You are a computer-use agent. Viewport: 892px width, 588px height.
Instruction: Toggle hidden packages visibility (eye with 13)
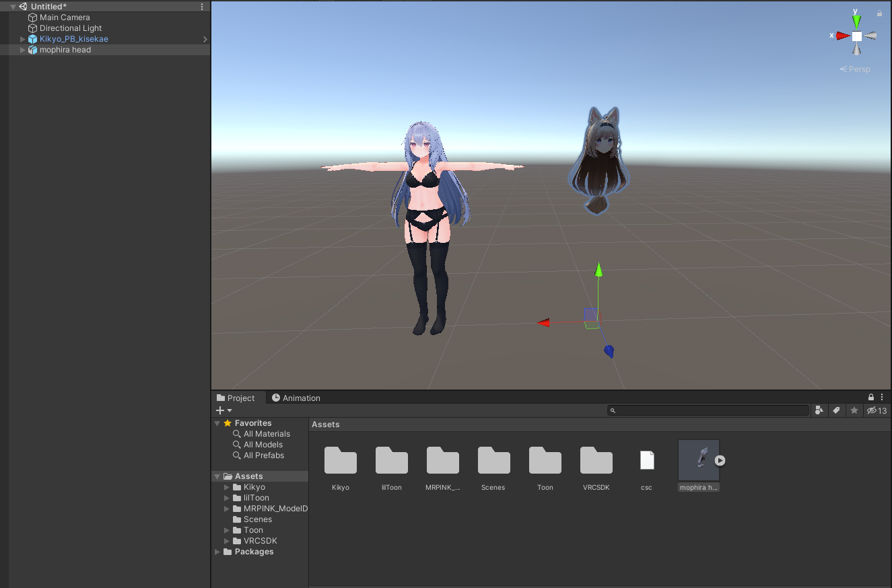pos(877,410)
